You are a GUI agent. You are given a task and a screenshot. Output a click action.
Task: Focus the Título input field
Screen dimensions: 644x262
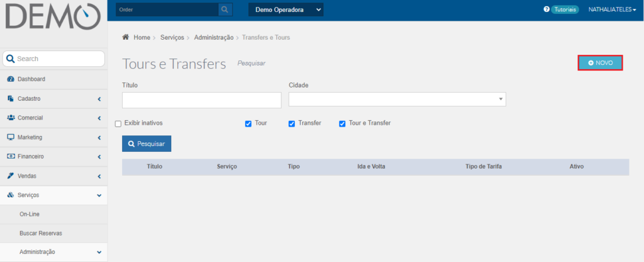[202, 100]
